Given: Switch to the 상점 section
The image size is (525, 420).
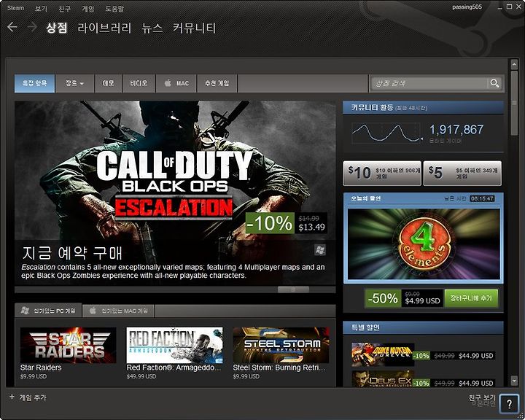Looking at the screenshot, I should (x=57, y=28).
